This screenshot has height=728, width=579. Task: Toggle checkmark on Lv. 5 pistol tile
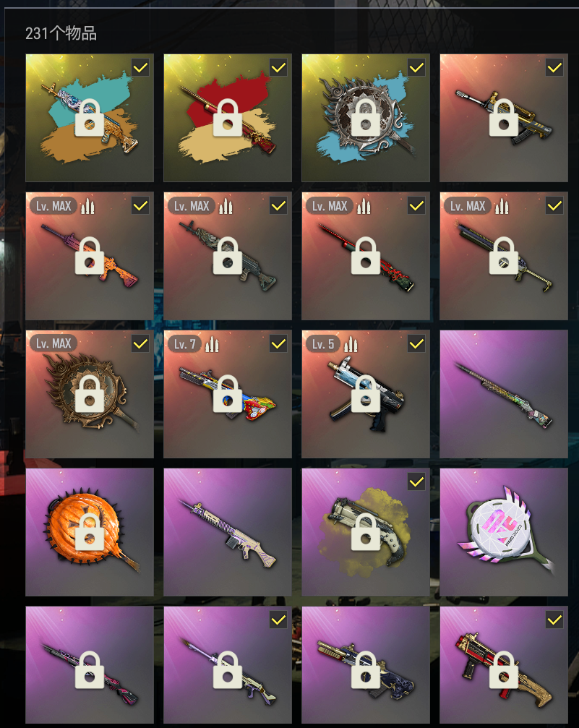pyautogui.click(x=416, y=343)
